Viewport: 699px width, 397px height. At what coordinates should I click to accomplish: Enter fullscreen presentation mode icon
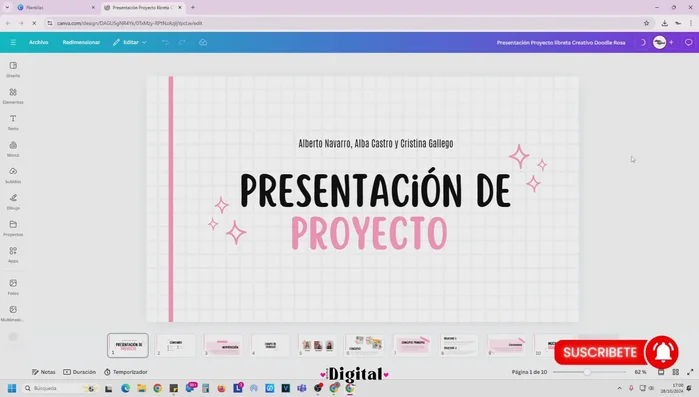pos(690,372)
